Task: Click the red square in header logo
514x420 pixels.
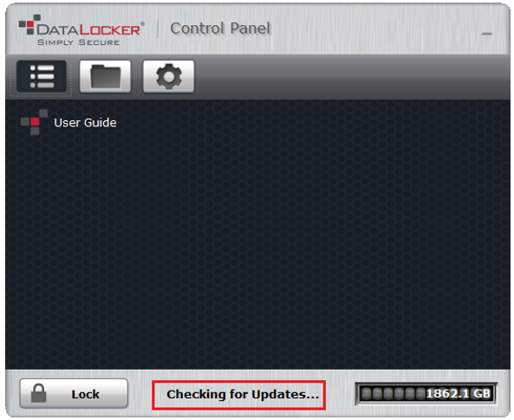Action: coord(30,24)
